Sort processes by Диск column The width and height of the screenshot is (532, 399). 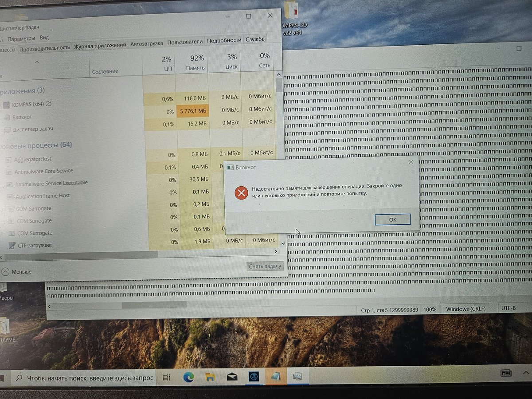point(225,62)
